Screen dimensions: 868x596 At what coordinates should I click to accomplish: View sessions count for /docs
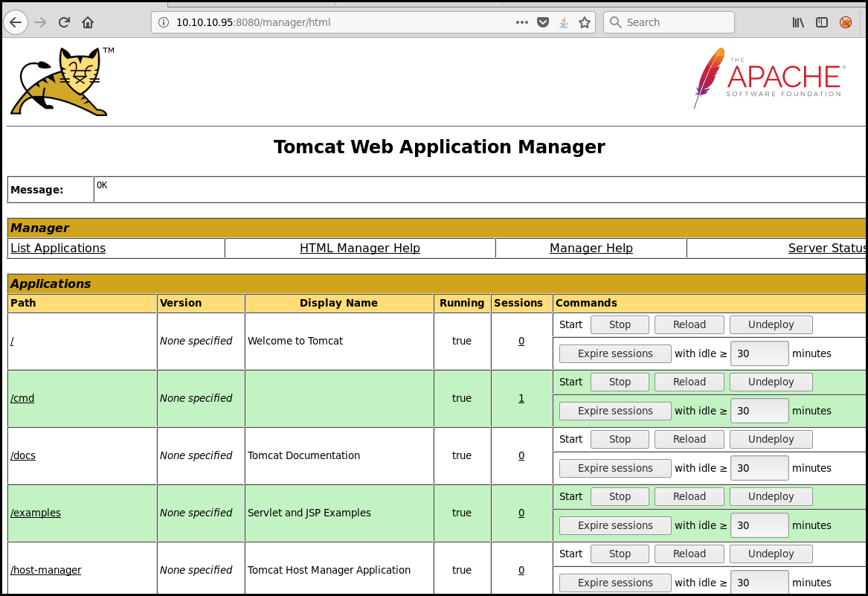[521, 455]
